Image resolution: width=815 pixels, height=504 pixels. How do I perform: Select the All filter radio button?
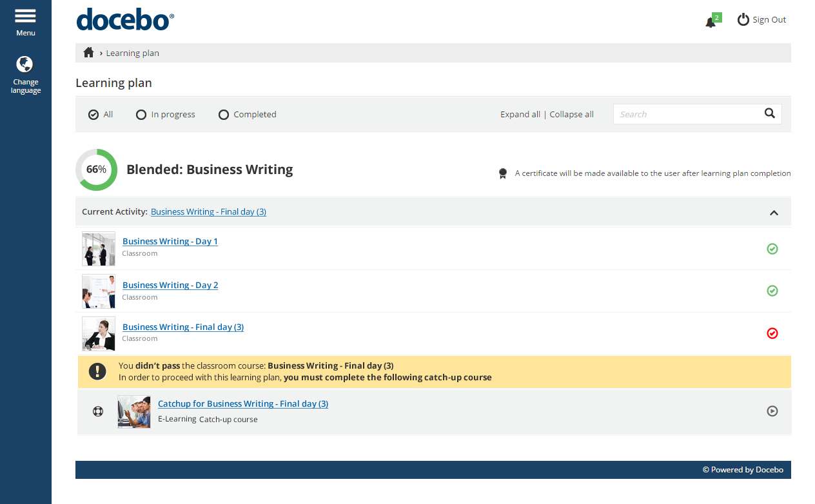(93, 115)
